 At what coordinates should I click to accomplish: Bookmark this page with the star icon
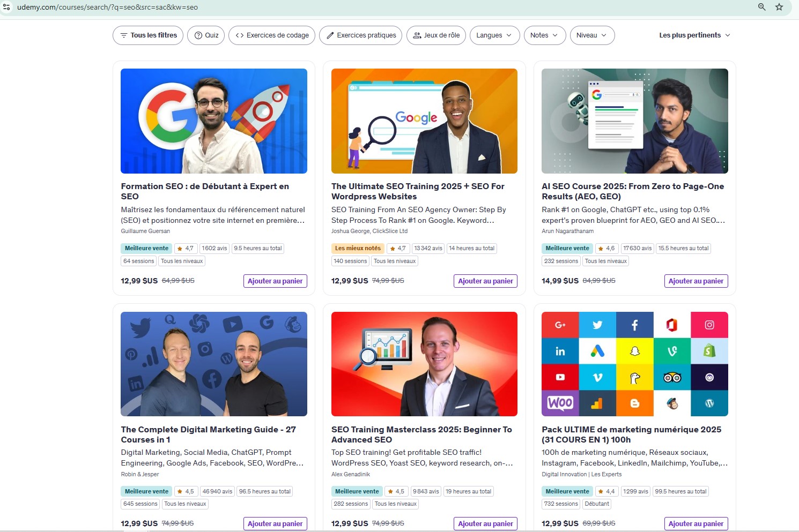[779, 7]
